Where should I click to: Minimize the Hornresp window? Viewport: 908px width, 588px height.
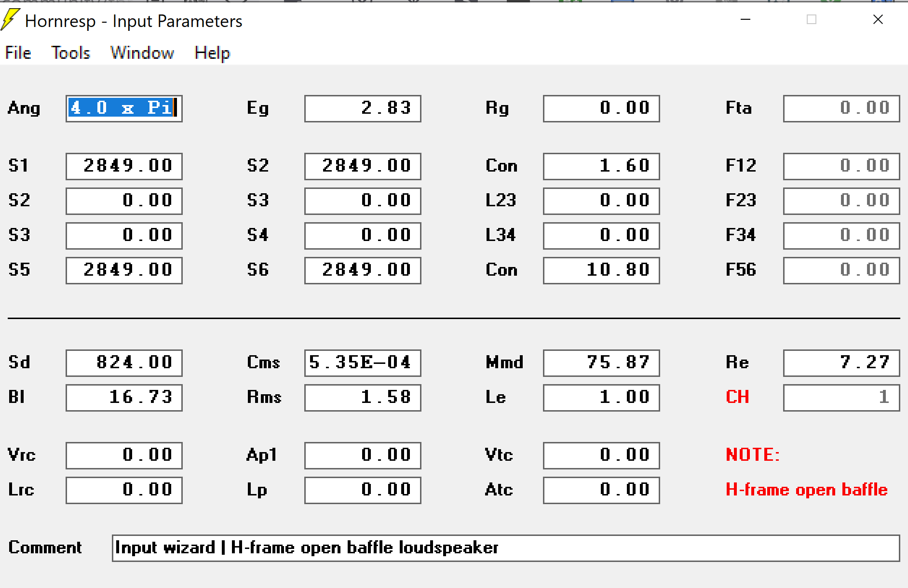(745, 19)
